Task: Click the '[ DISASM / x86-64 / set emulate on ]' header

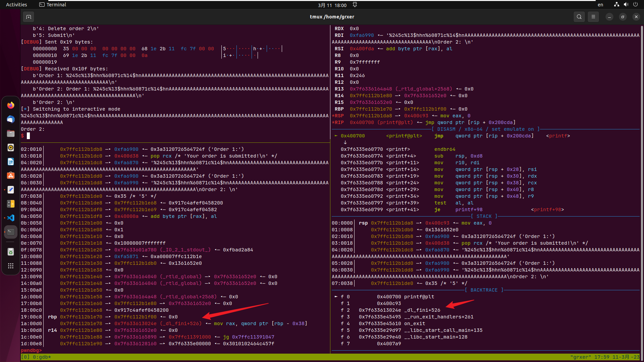Action: coord(486,129)
